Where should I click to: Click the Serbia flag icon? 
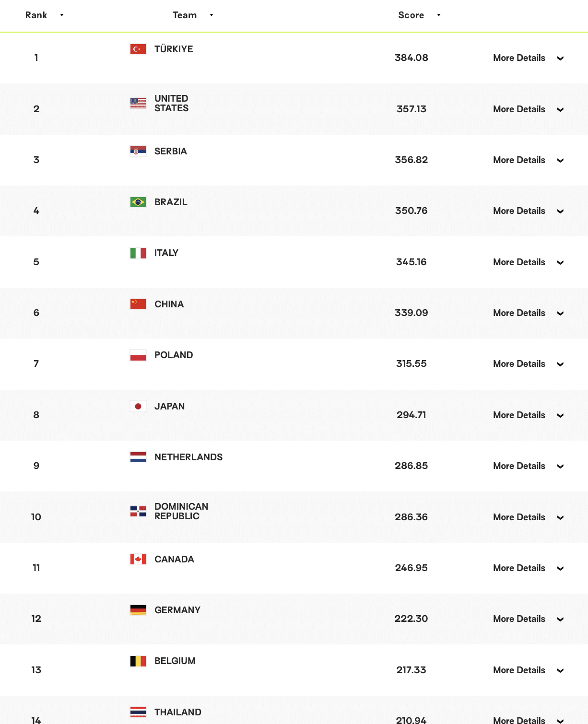click(138, 152)
